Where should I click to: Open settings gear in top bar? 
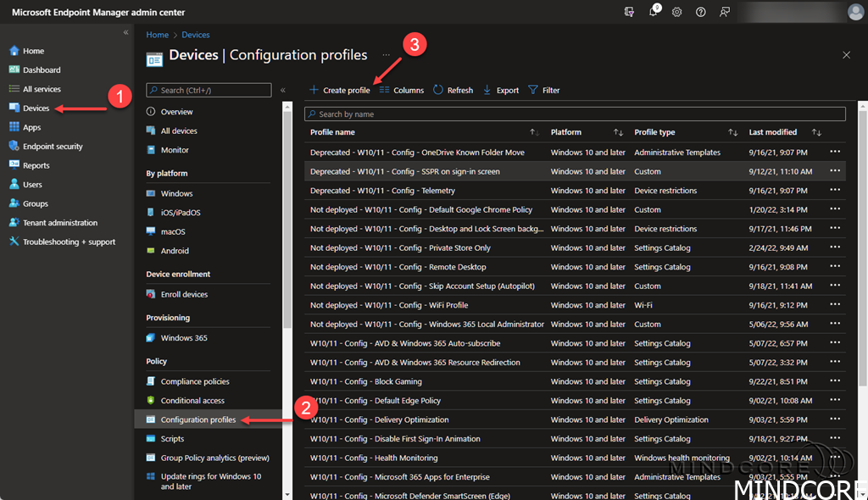tap(677, 12)
